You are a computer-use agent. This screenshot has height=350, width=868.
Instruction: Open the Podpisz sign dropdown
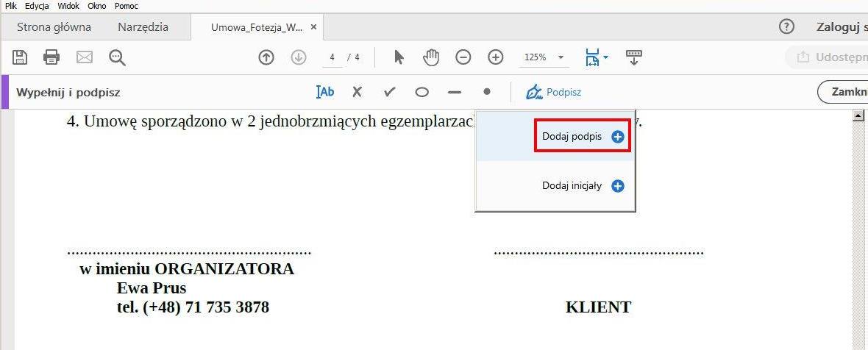(x=554, y=92)
